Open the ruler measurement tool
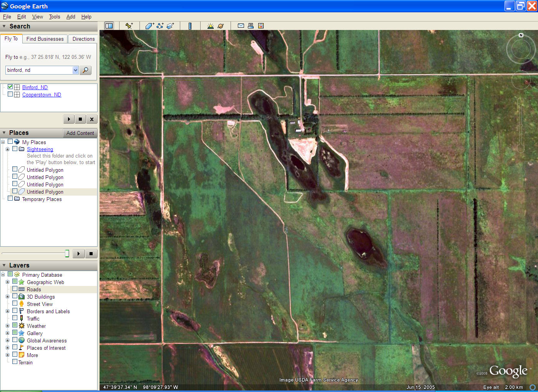This screenshot has width=538, height=392. (190, 26)
